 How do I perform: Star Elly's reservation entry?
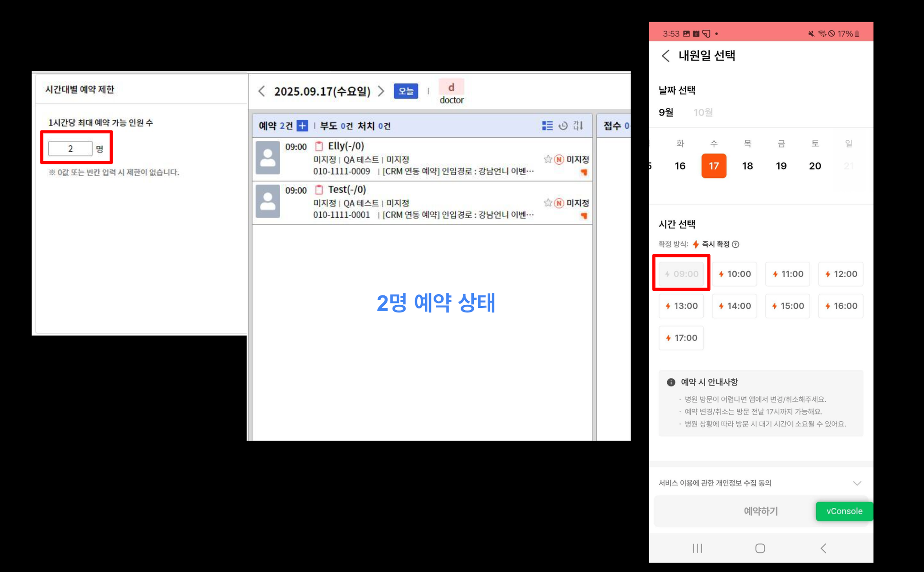pos(548,159)
